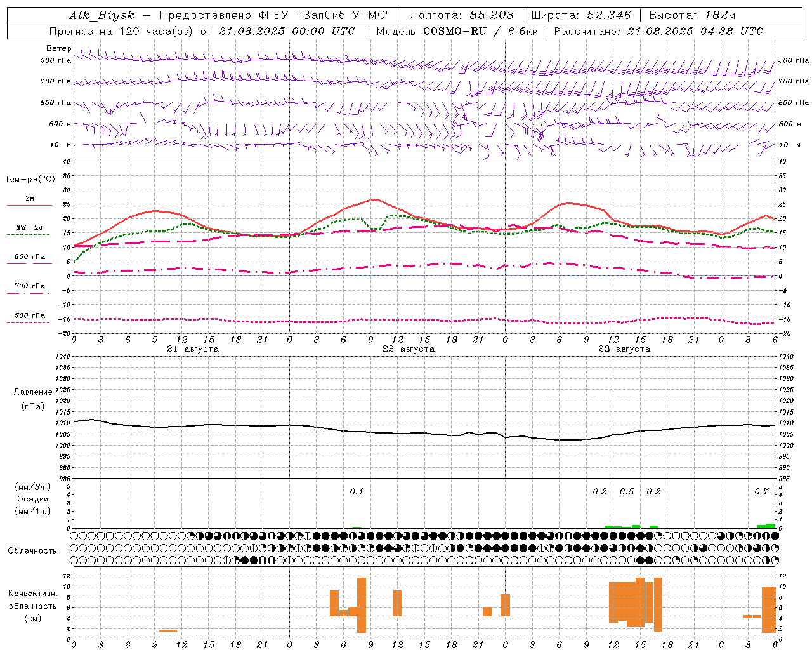Click the (мм/3ч.) precipitation unit label
The width and height of the screenshot is (812, 650).
[x=32, y=487]
